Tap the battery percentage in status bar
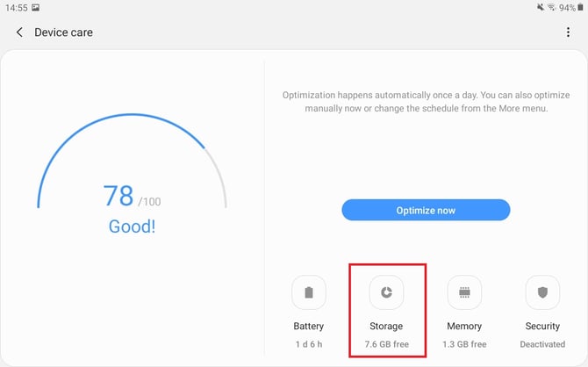 pyautogui.click(x=567, y=8)
